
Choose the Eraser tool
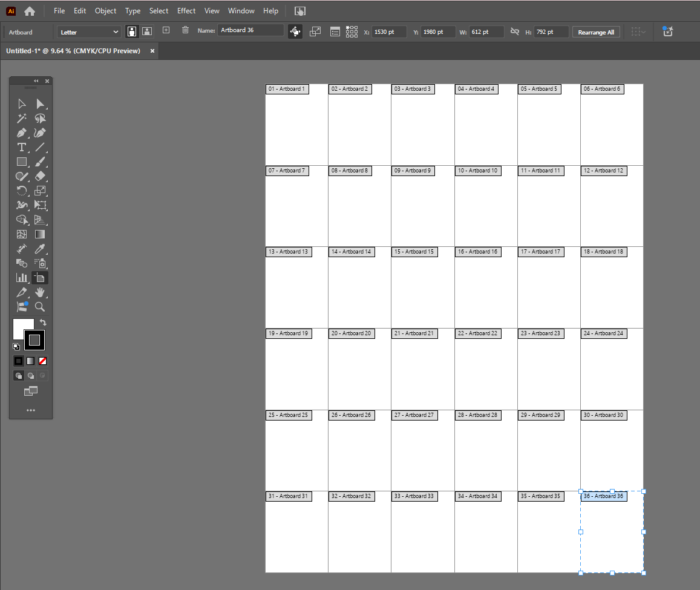click(40, 177)
